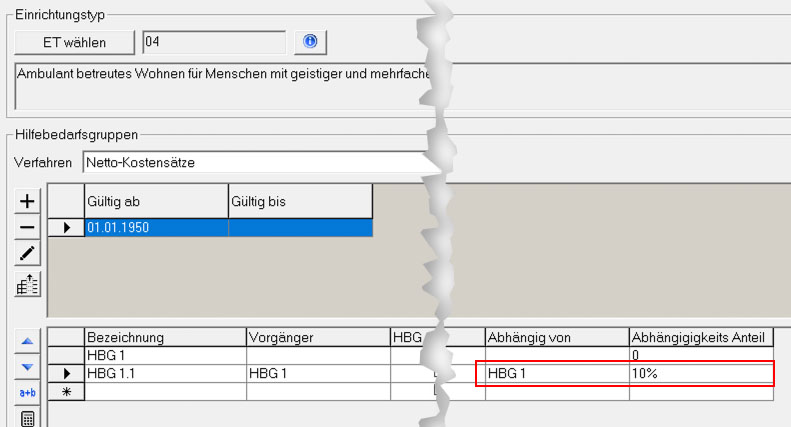
Task: Click the empty Gültig bis cell
Action: pyautogui.click(x=300, y=228)
